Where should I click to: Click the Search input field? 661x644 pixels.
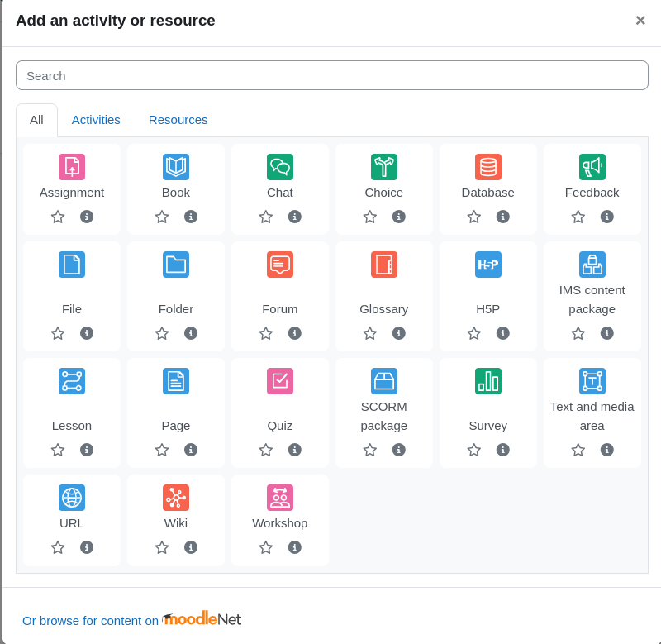click(332, 75)
